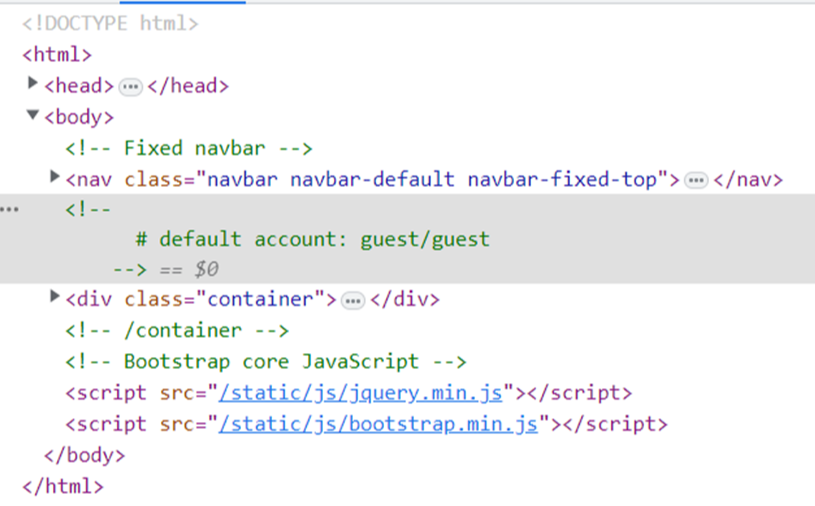Click the ellipsis badge inside nav element
This screenshot has width=815, height=506.
(696, 181)
